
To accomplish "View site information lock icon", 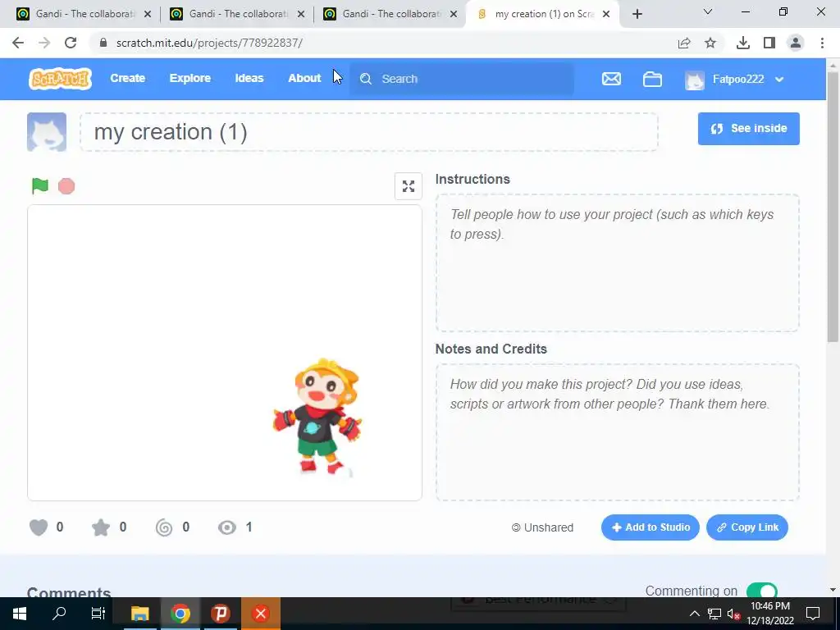I will [x=103, y=43].
